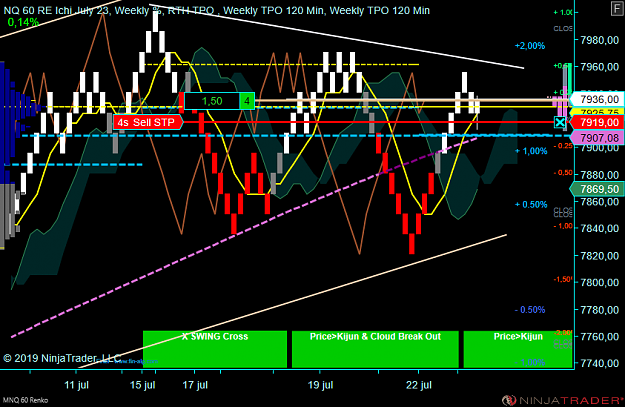Click the '17 jul' date label
The image size is (625, 407).
pos(195,385)
